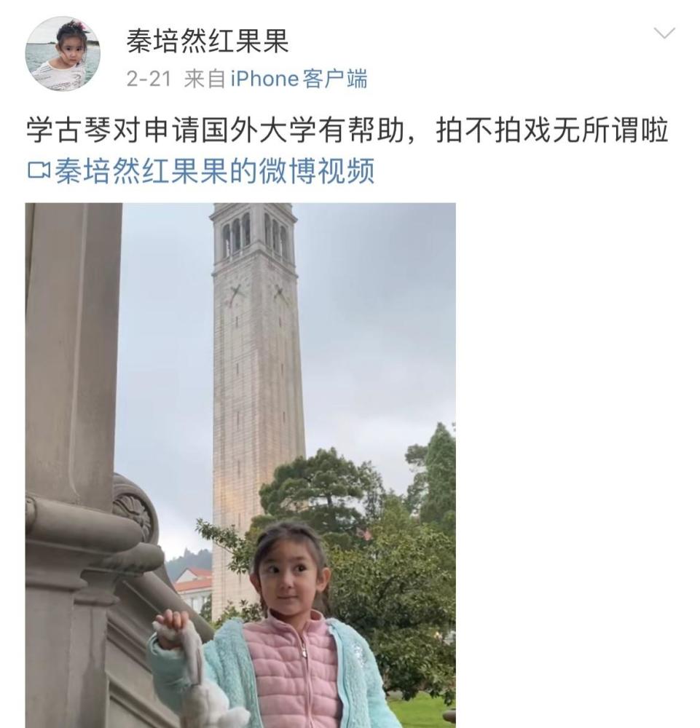Image resolution: width=700 pixels, height=728 pixels.
Task: Click the video camera icon before the link
Action: pyautogui.click(x=39, y=170)
